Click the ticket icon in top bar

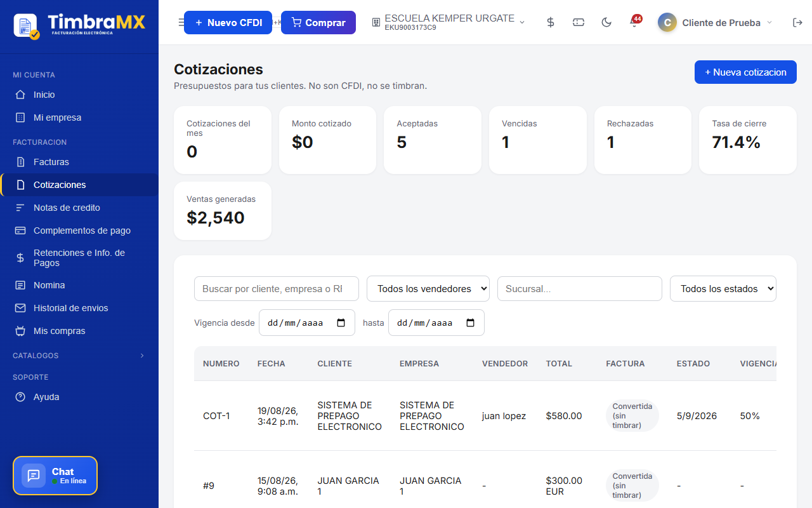pyautogui.click(x=579, y=22)
